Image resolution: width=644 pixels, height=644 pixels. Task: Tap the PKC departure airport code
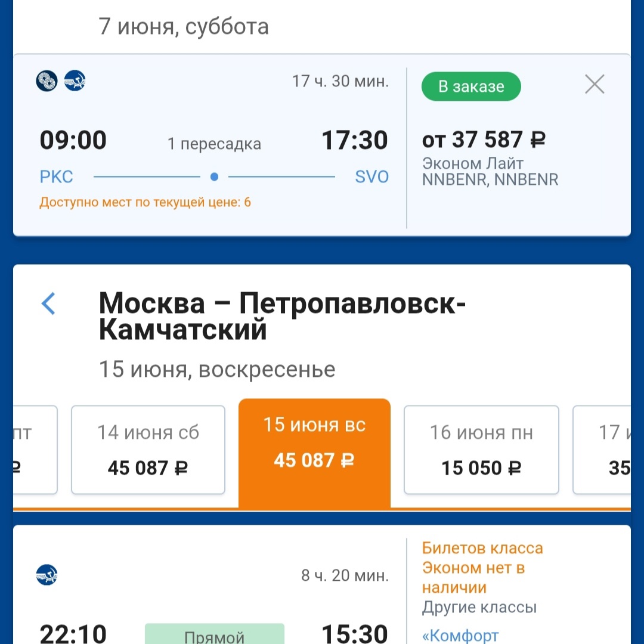coord(57,177)
